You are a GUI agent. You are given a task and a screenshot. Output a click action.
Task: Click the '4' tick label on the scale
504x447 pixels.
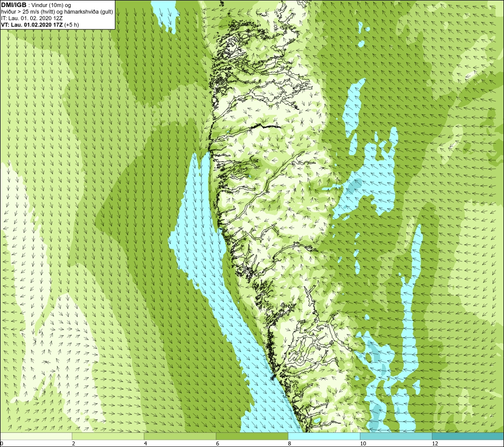[146, 444]
